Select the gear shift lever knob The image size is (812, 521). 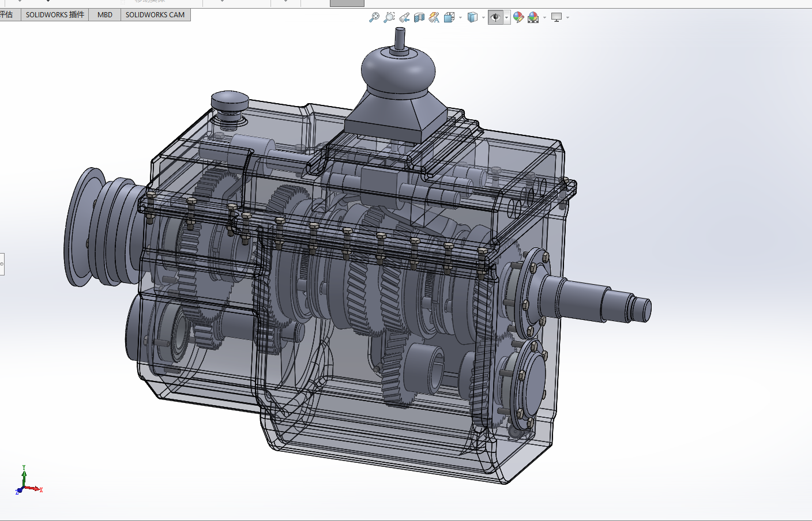[398, 70]
